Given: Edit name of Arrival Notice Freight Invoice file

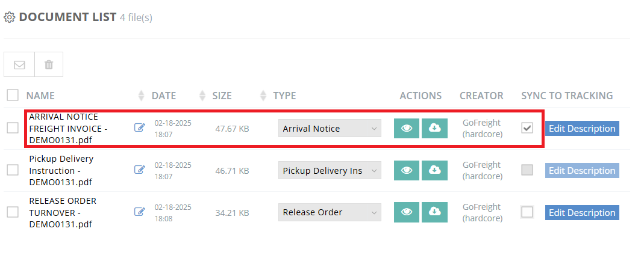Looking at the screenshot, I should tap(139, 127).
